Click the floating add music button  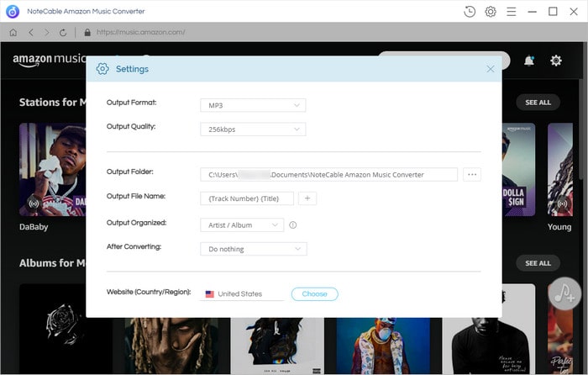point(564,293)
